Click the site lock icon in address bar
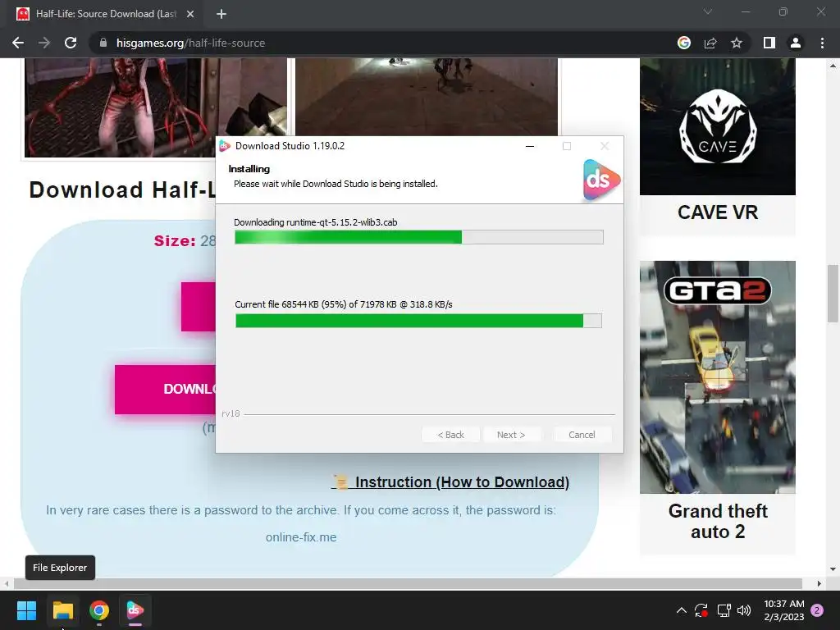 [103, 43]
